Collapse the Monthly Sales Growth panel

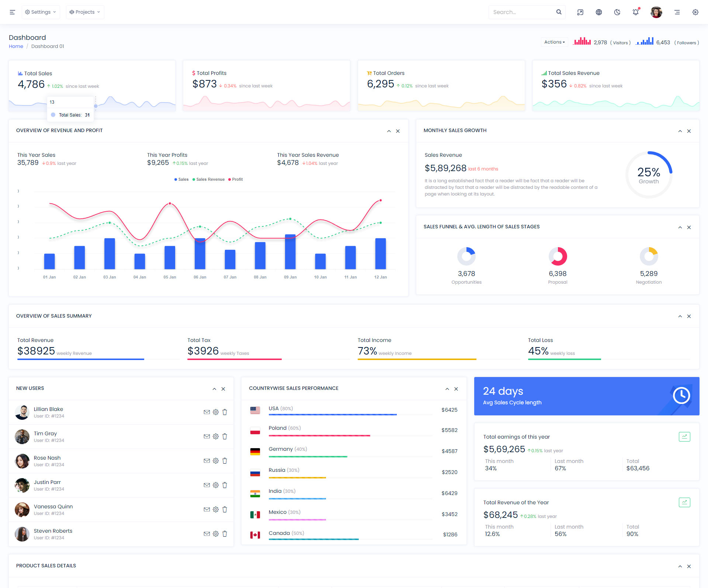pos(680,131)
